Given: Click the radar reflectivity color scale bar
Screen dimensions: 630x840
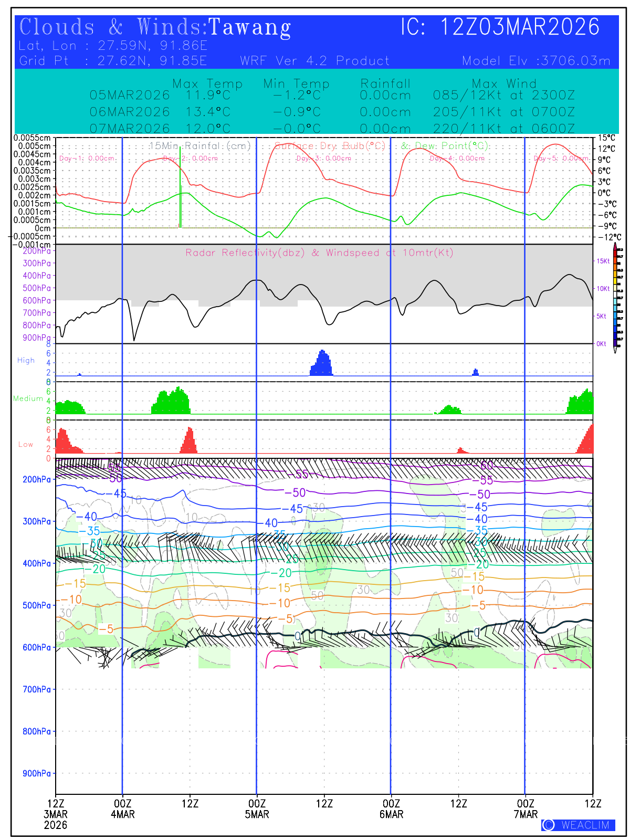Looking at the screenshot, I should (x=615, y=298).
